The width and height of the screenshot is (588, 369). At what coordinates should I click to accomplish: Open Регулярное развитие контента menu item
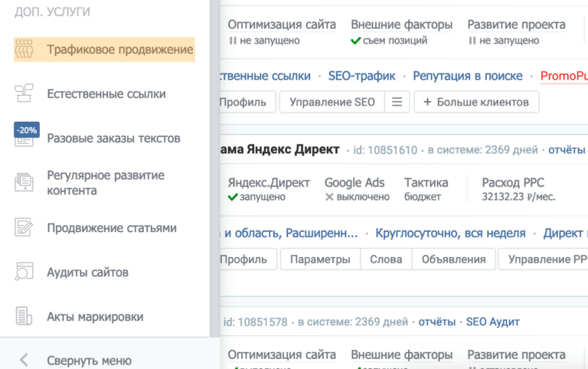(106, 183)
